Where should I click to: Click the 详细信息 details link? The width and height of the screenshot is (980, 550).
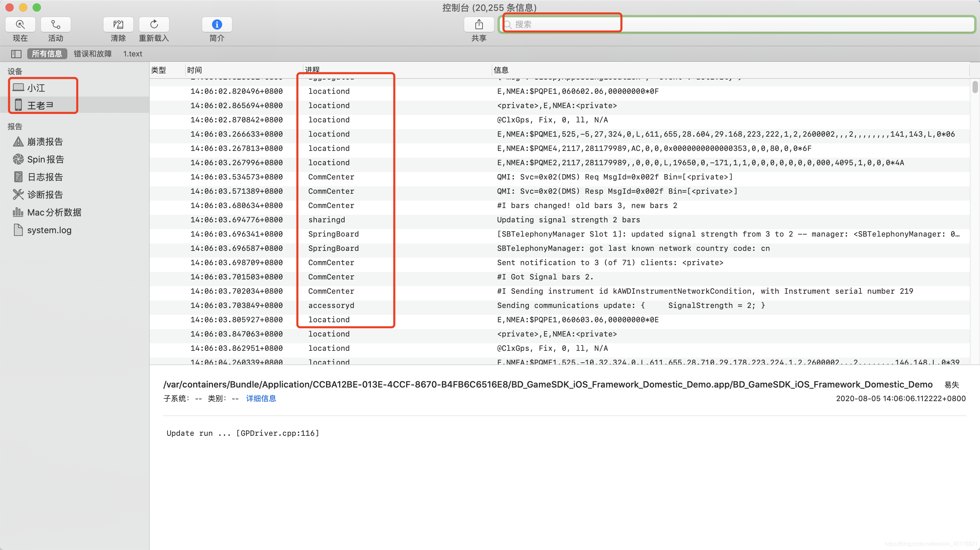coord(261,398)
